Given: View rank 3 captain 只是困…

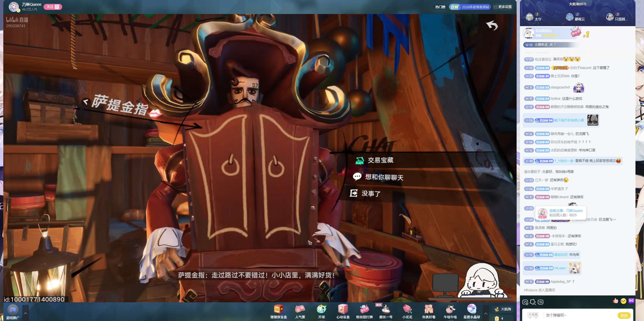Looking at the screenshot, I should [617, 17].
